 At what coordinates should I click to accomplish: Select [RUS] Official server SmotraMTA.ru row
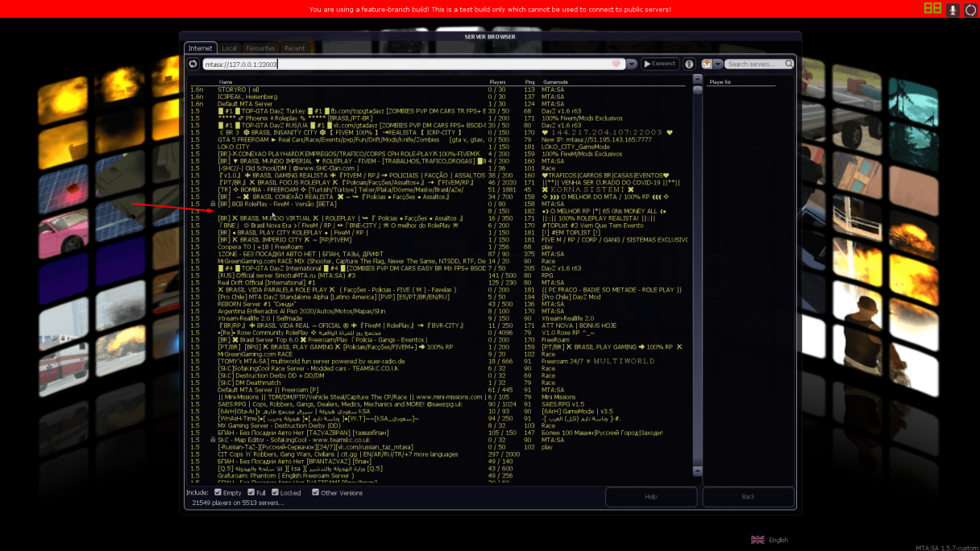click(x=438, y=275)
